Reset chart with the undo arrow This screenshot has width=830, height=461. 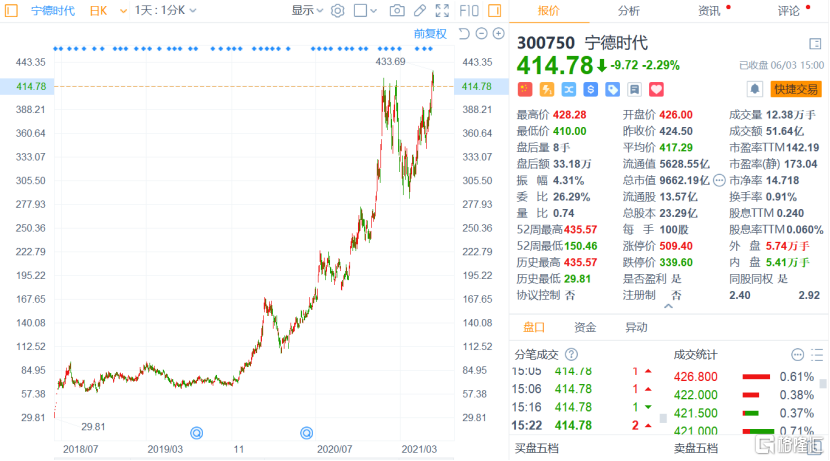[464, 34]
